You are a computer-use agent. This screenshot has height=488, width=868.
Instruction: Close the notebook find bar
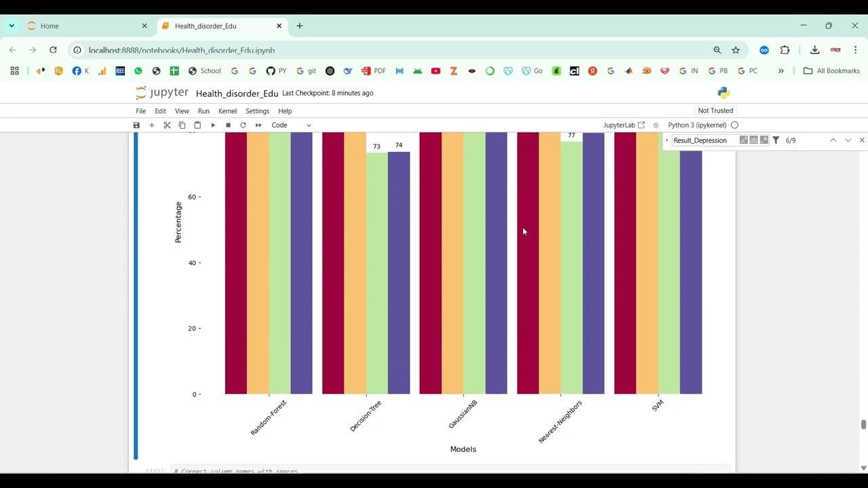[x=862, y=140]
